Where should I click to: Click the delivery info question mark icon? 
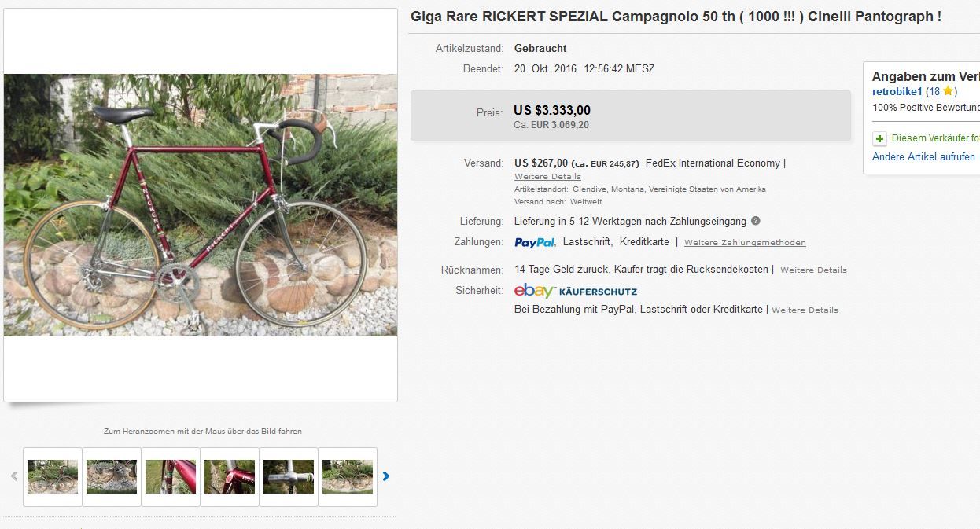[756, 221]
